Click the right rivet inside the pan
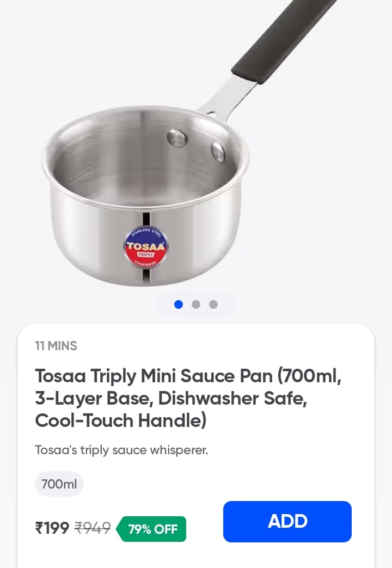392x568 pixels. click(x=218, y=151)
